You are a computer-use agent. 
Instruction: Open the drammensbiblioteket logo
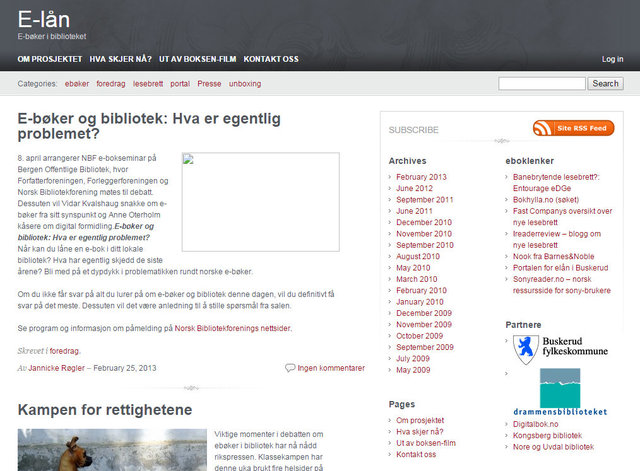point(560,392)
